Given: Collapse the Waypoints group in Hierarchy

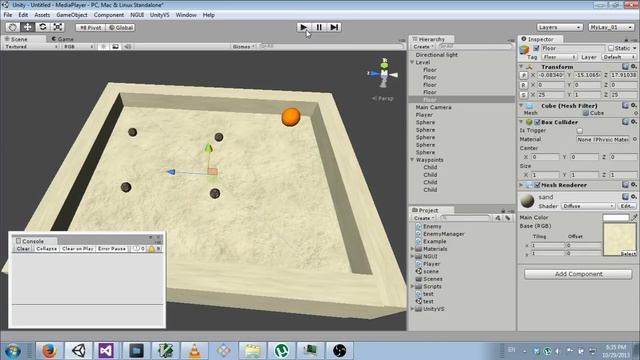Looking at the screenshot, I should coord(412,160).
